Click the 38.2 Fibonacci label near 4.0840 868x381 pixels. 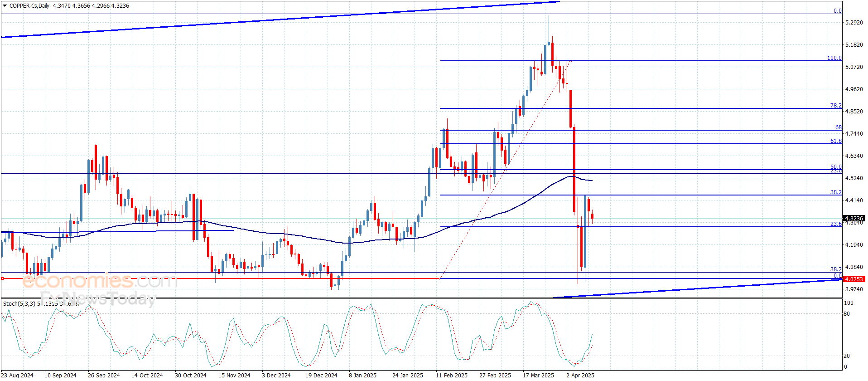836,269
